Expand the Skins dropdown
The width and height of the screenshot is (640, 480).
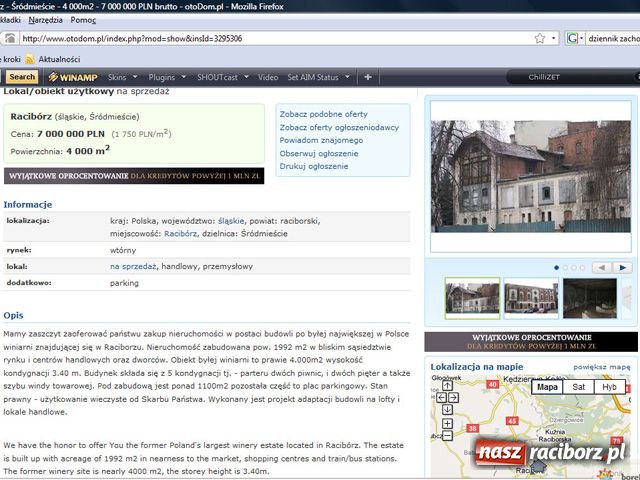(x=121, y=77)
